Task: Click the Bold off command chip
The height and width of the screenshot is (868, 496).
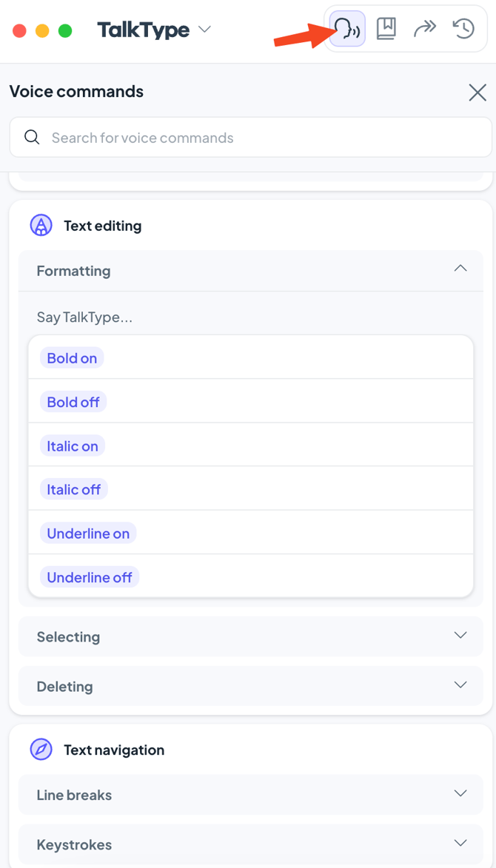Action: pyautogui.click(x=73, y=402)
